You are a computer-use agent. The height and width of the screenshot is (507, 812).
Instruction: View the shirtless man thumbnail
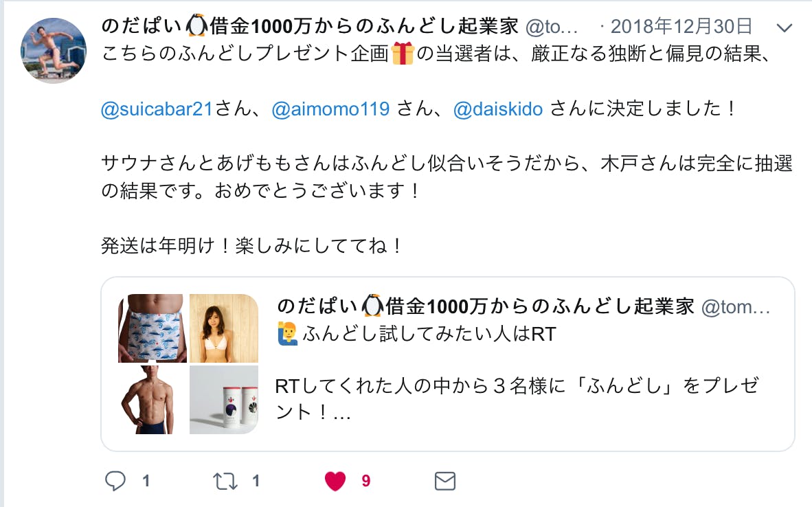(153, 400)
